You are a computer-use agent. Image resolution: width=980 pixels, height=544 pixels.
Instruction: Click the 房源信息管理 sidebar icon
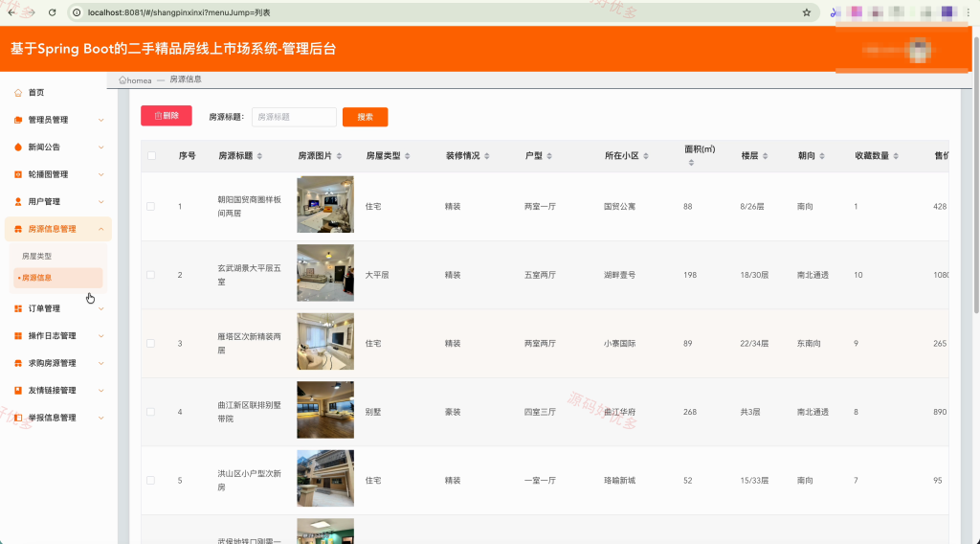[x=18, y=229]
